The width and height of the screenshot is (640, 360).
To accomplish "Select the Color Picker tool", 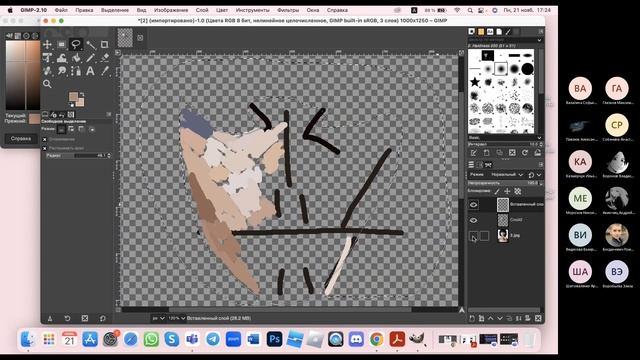I will click(104, 71).
